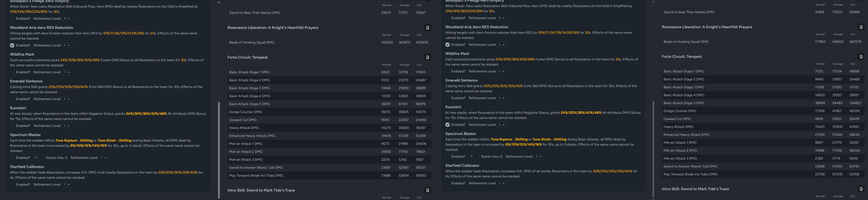Select Basic Attack Stage 5 DMG row showing 38968
This screenshot has width=868, height=200.
tap(763, 103)
